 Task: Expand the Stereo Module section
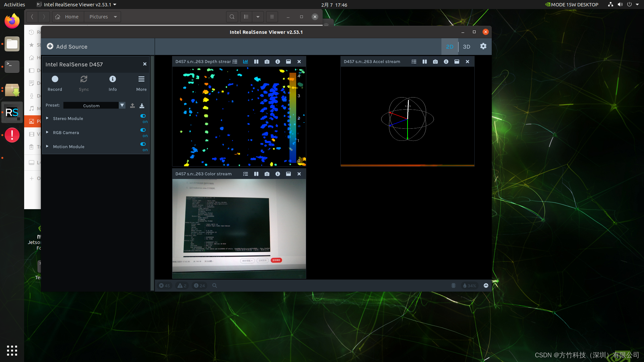coord(47,118)
